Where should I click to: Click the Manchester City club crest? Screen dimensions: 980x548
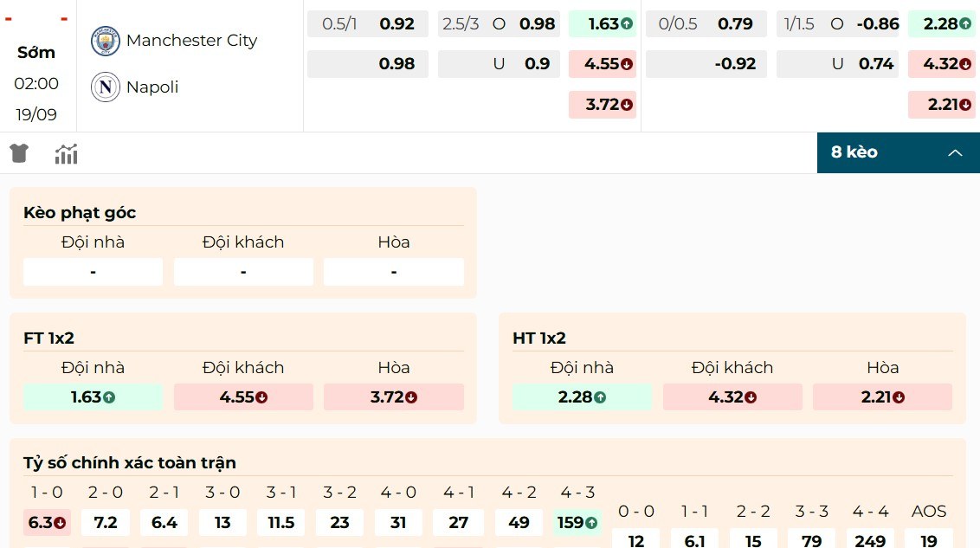click(105, 41)
